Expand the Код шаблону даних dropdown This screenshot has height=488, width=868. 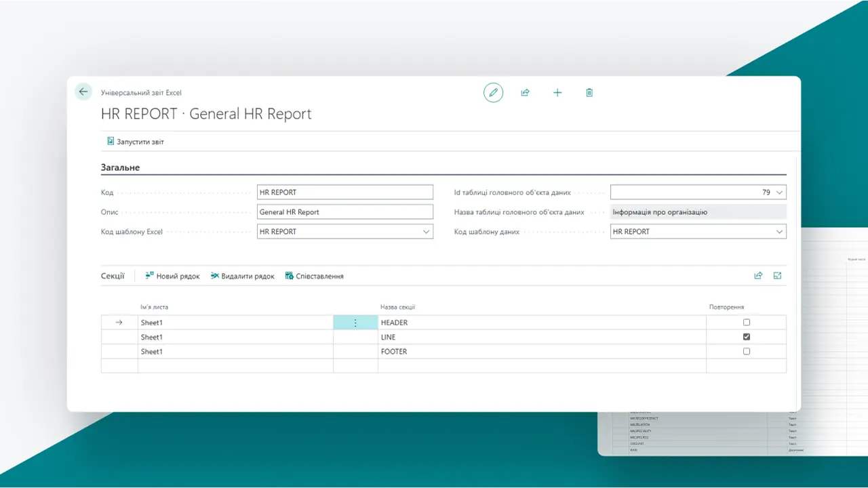click(x=778, y=231)
